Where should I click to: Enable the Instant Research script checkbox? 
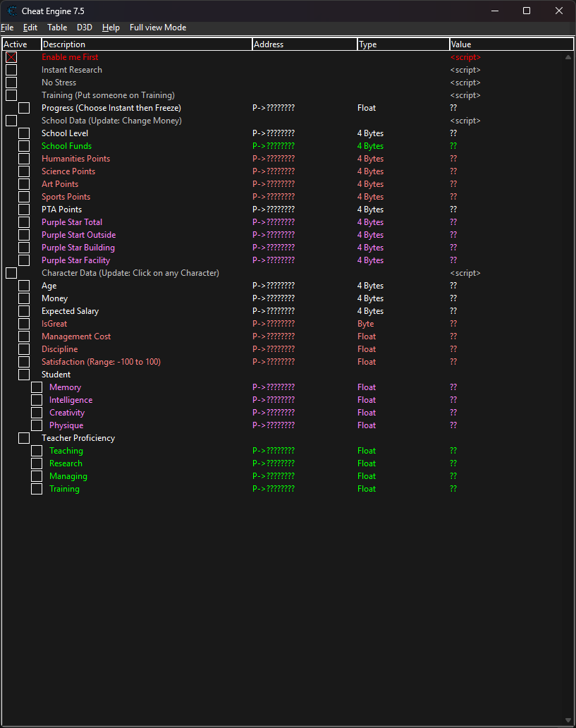(11, 70)
